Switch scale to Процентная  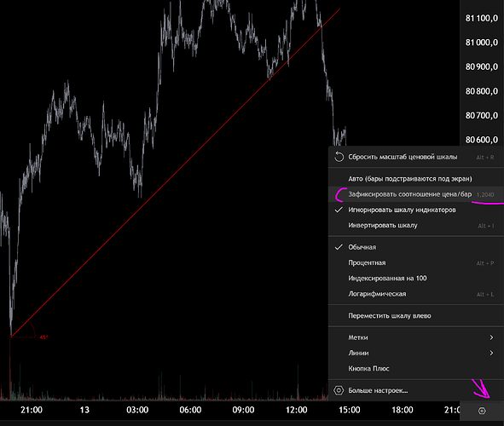point(416,262)
